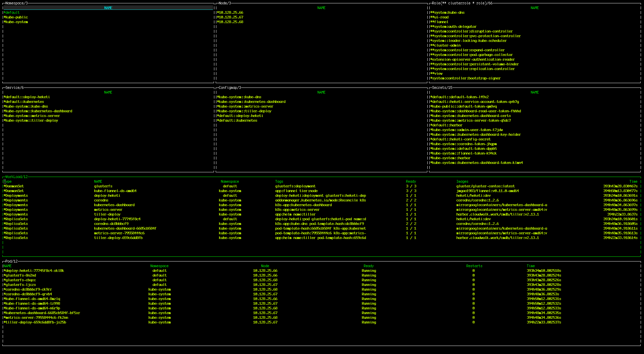Select the flannel role entry
644x354 pixels.
coord(441,22)
